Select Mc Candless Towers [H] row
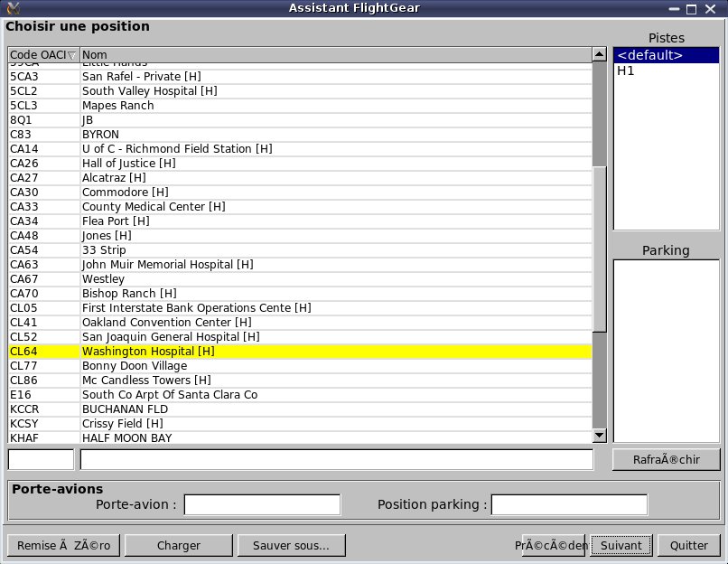The width and height of the screenshot is (728, 564). (x=300, y=380)
